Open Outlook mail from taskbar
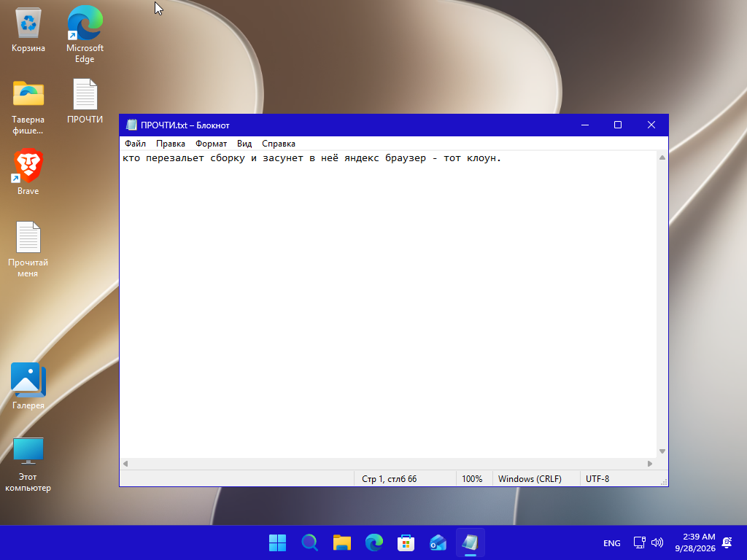This screenshot has height=560, width=747. (438, 542)
